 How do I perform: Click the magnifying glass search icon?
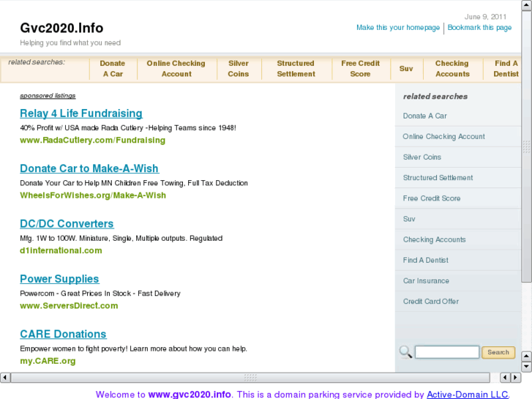(405, 352)
